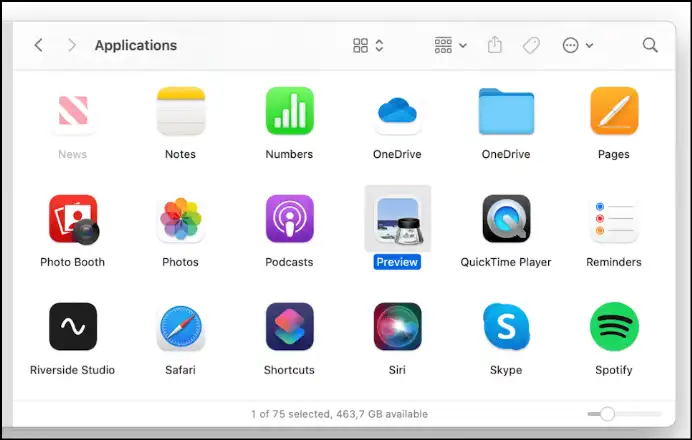Click the Applications window title
This screenshot has height=440, width=692.
(136, 45)
